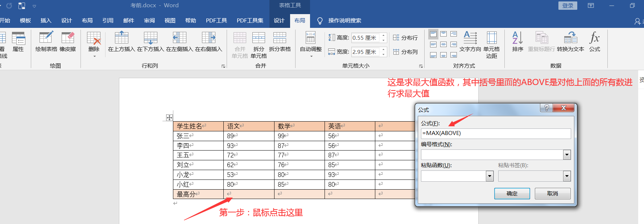
Task: Set align top left cell alignment
Action: click(x=433, y=34)
